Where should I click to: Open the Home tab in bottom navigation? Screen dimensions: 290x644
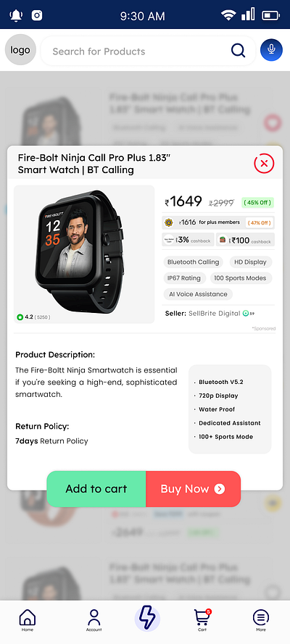point(28,620)
